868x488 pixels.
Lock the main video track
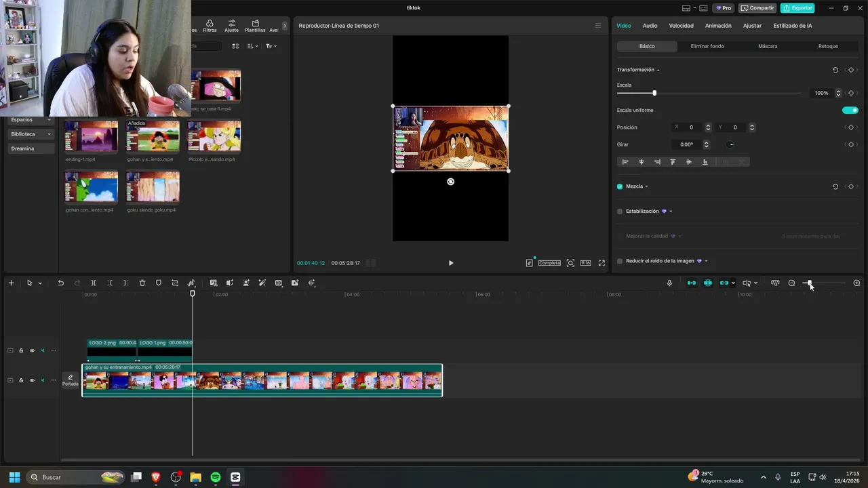point(21,380)
